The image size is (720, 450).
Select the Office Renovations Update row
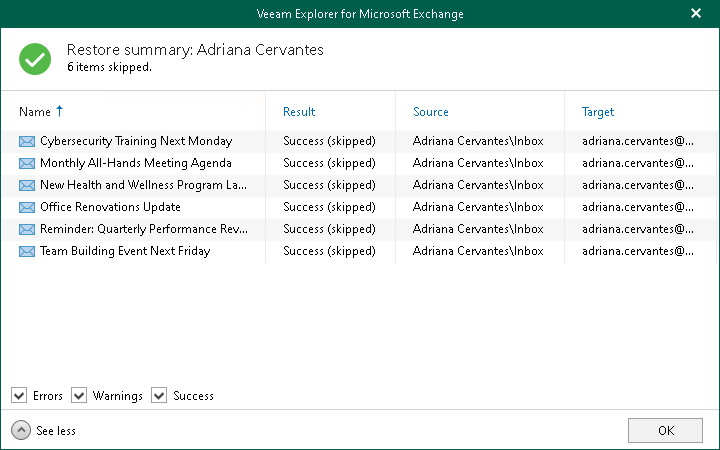pos(110,207)
